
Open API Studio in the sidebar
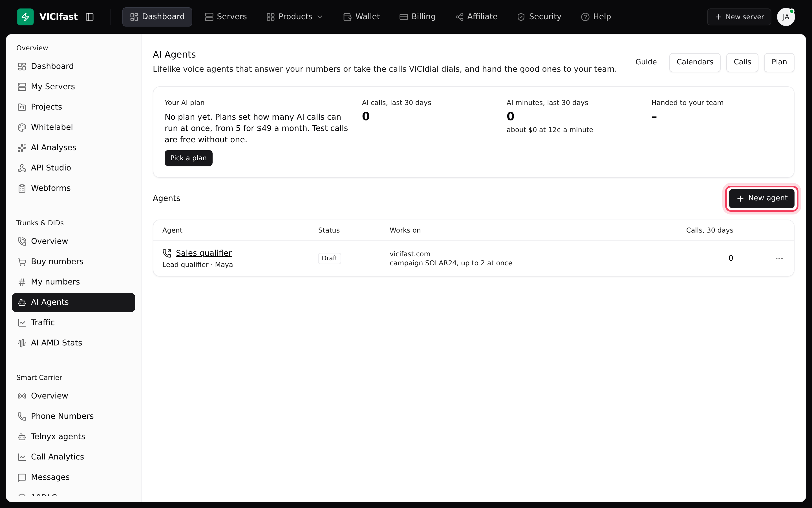pyautogui.click(x=74, y=168)
